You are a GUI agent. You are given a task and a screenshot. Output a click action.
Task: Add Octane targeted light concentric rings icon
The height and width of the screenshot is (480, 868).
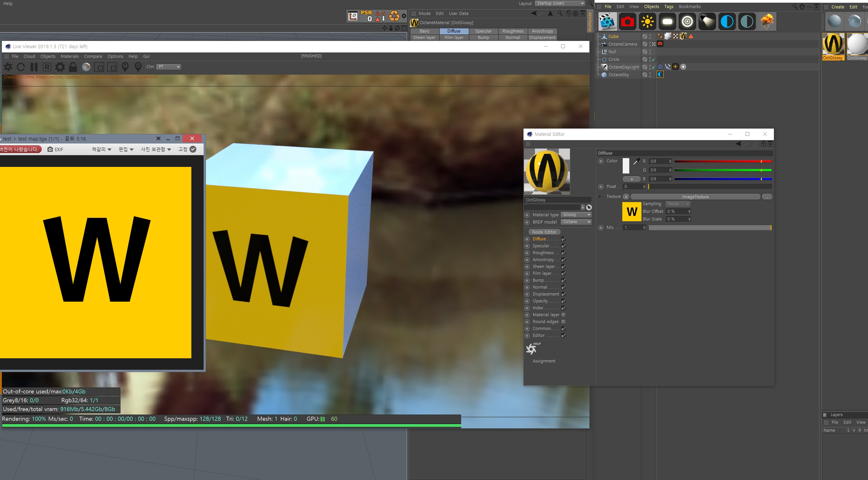(687, 21)
